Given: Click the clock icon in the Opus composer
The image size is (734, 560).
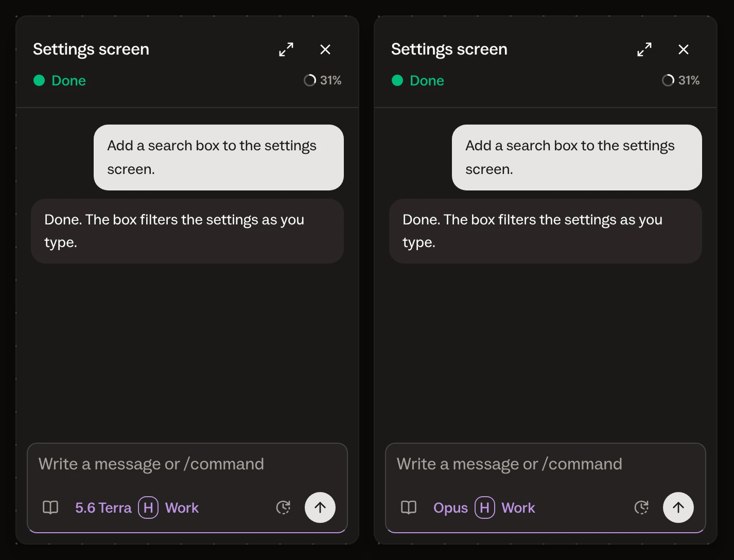Looking at the screenshot, I should (642, 507).
